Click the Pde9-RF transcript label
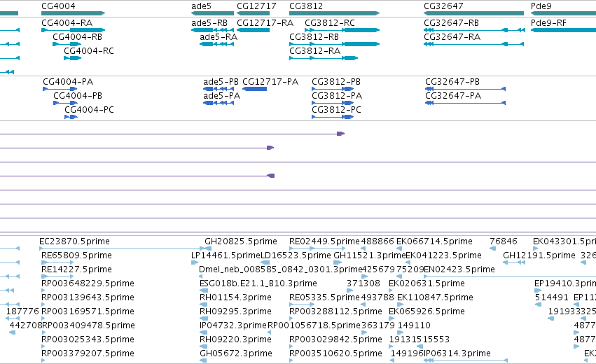Viewport: 596px width, 364px height. coord(548,23)
